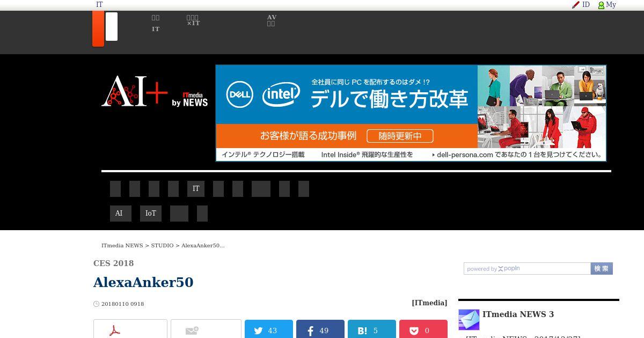The image size is (644, 338).
Task: Click the CES 2018 series label
Action: pyautogui.click(x=113, y=263)
